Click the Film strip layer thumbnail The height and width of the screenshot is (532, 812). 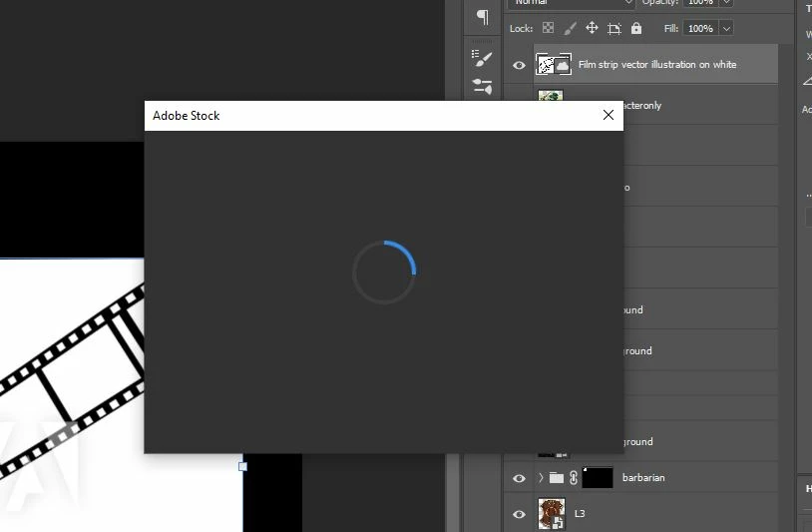(553, 65)
